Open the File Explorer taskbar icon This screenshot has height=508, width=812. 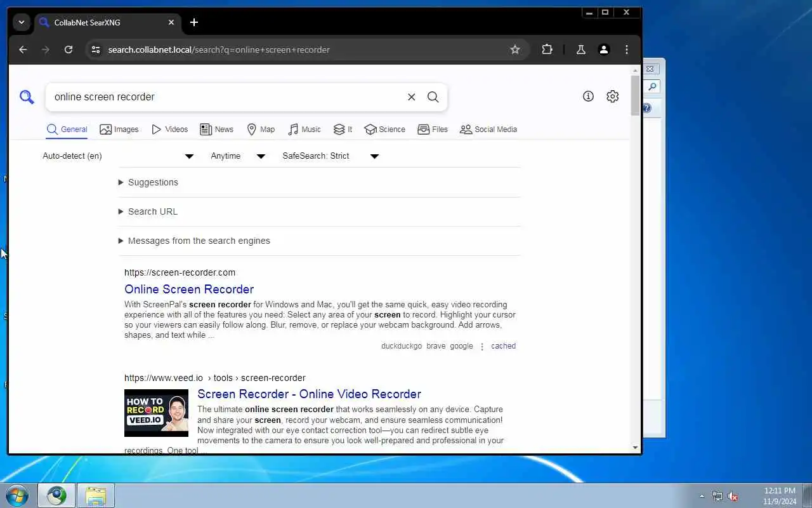[96, 495]
